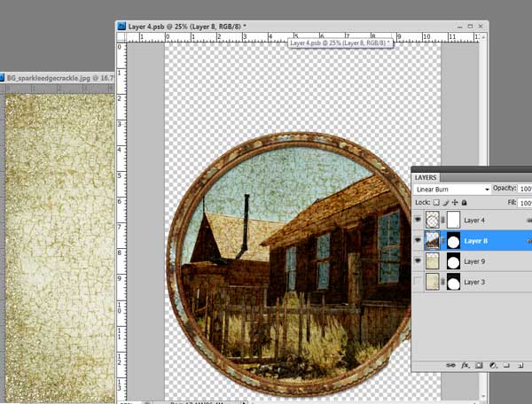Screen dimensions: 532x404
Task: Switch to the LAYERS panel tab
Action: tap(428, 176)
